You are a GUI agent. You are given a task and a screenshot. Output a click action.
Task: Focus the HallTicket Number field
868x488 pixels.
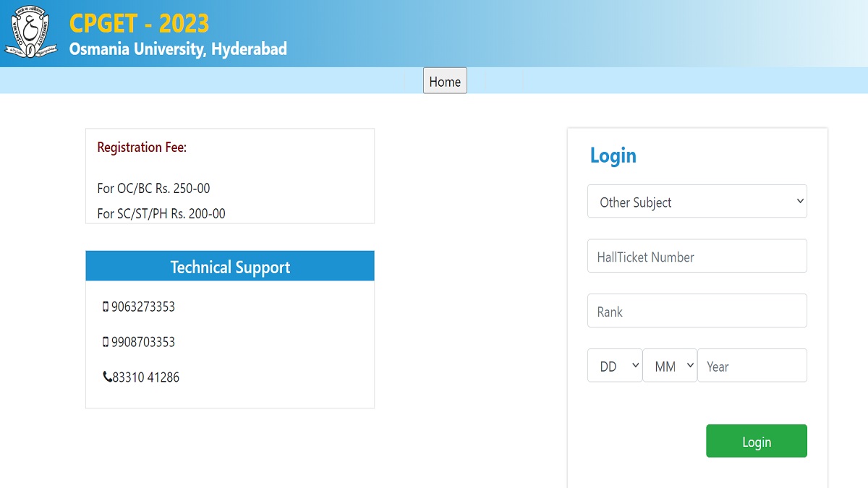tap(697, 257)
